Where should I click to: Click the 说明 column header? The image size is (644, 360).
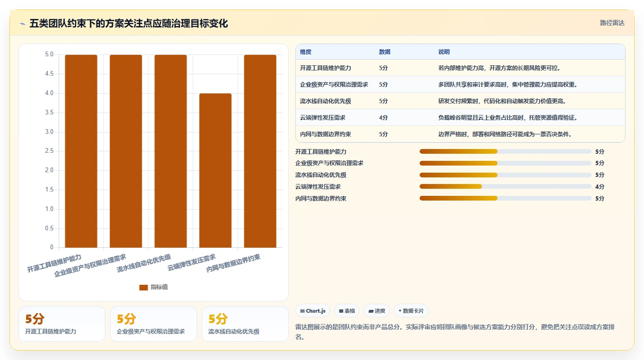pos(444,52)
